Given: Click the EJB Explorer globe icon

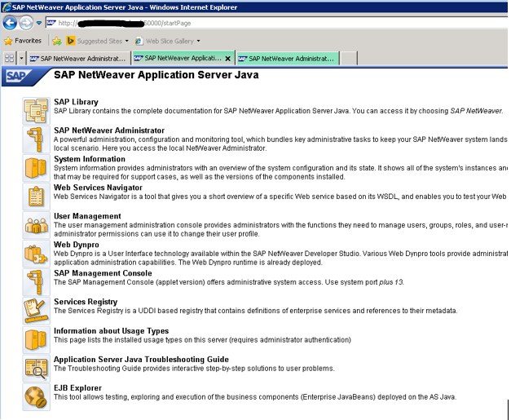Looking at the screenshot, I should click(36, 397).
